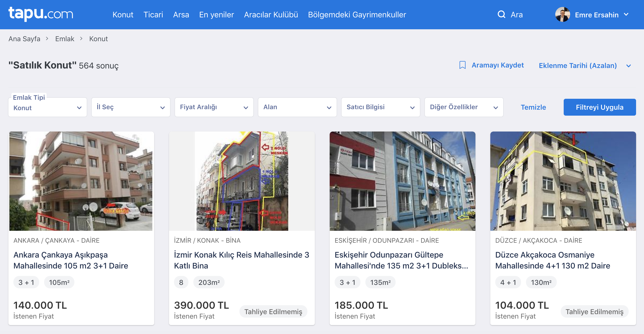This screenshot has height=334, width=644.
Task: Click Emre Ersahin's profile avatar
Action: tap(562, 14)
